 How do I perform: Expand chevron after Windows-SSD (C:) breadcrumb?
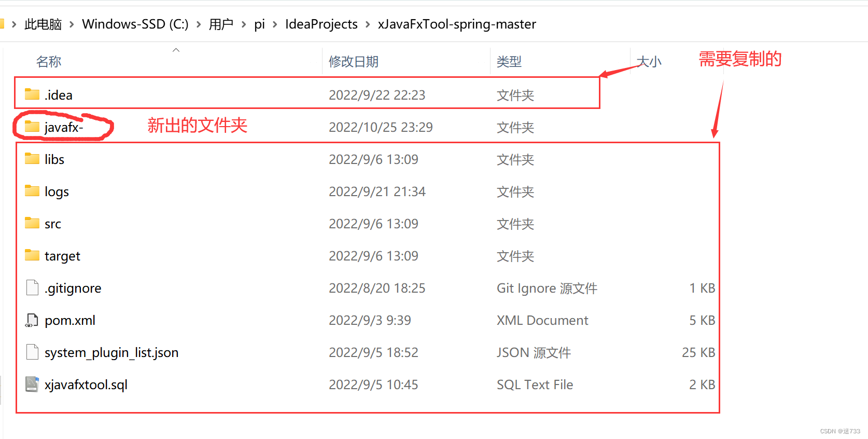tap(199, 24)
